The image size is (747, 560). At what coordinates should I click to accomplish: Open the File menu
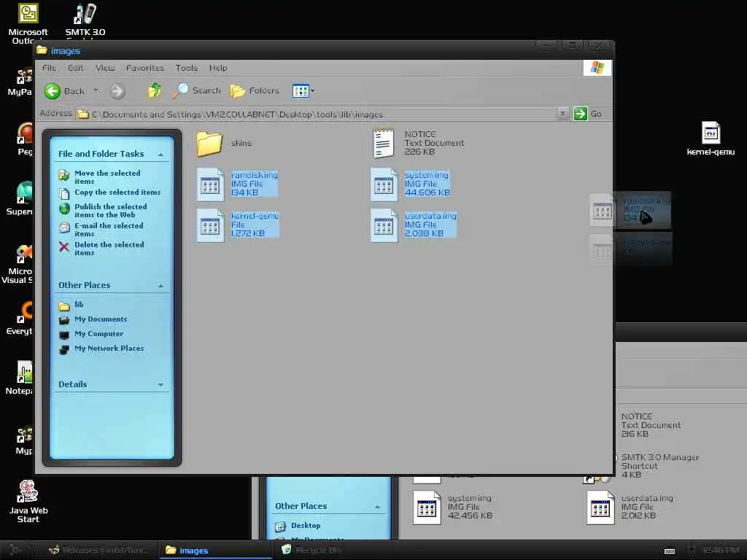[x=49, y=68]
